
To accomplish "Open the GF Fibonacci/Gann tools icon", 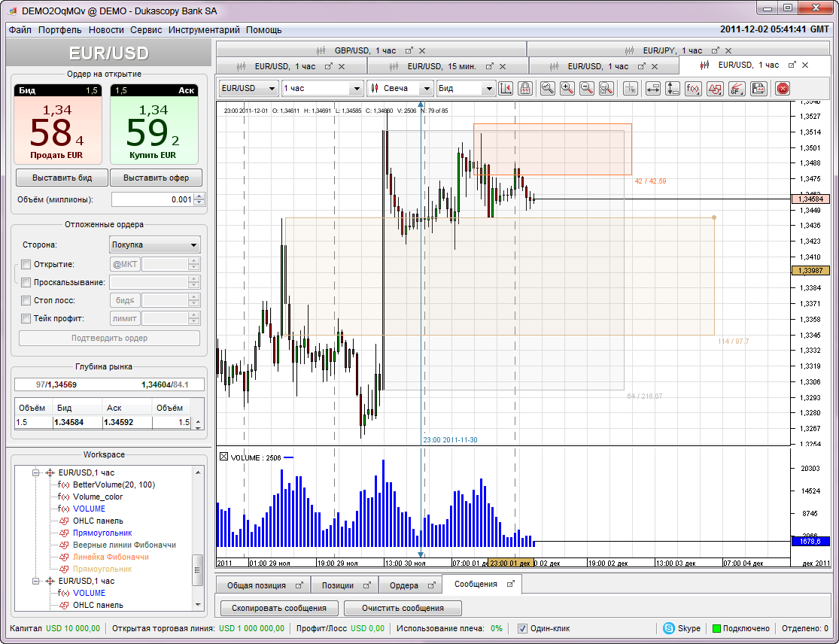I will (737, 88).
